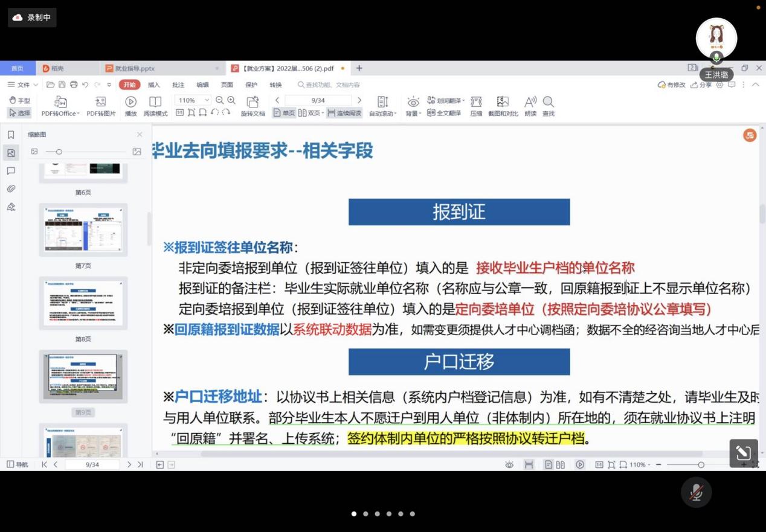The width and height of the screenshot is (766, 532).
Task: Go to next page arrow in toolbar
Action: coord(359,100)
